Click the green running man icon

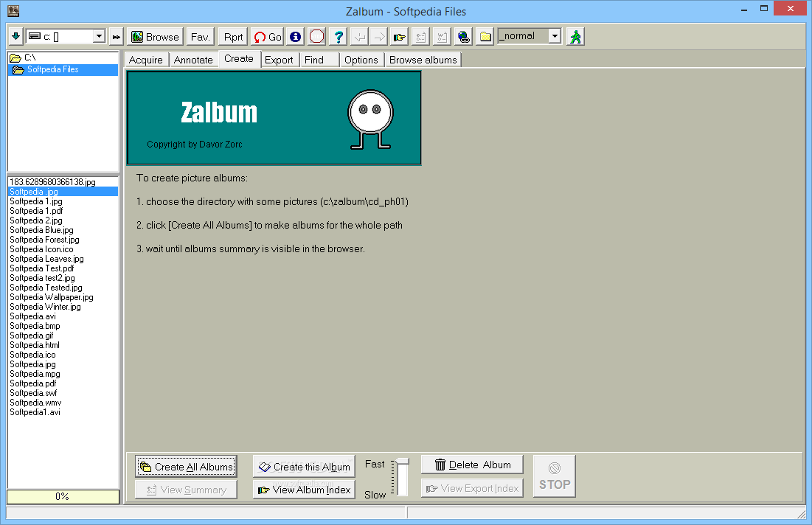tap(575, 37)
